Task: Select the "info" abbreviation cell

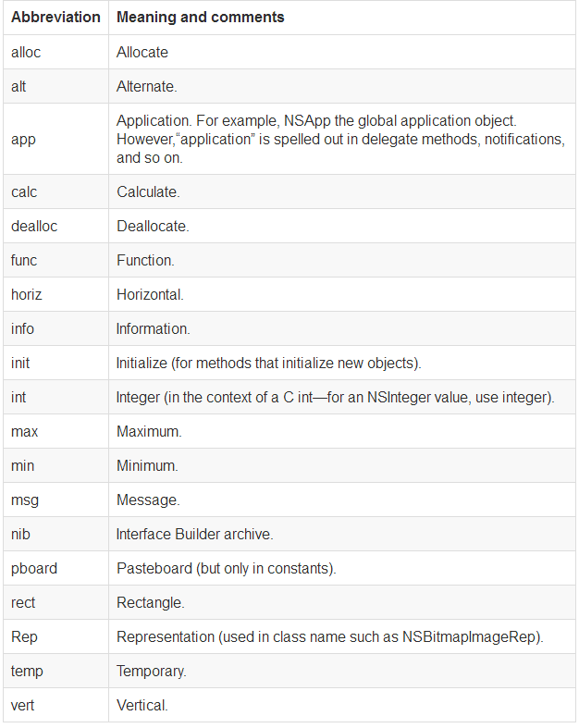Action: pyautogui.click(x=23, y=328)
